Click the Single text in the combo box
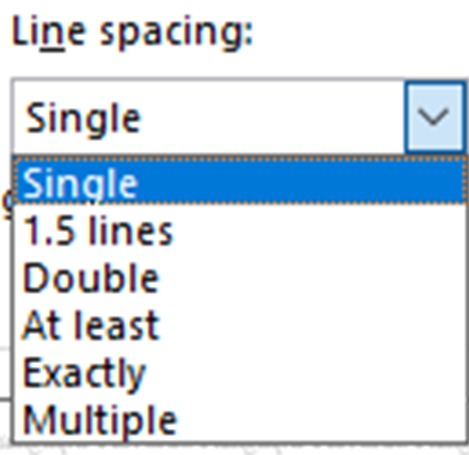Viewport: 469px width, 455px height. click(83, 119)
